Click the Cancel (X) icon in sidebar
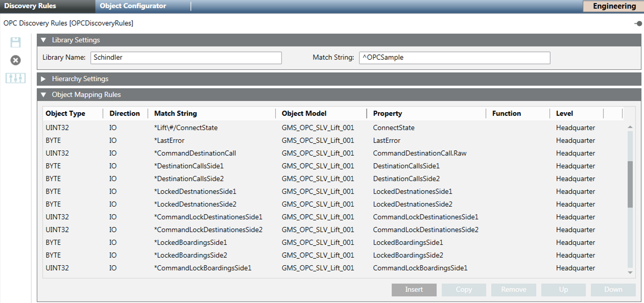644x303 pixels. coord(15,60)
